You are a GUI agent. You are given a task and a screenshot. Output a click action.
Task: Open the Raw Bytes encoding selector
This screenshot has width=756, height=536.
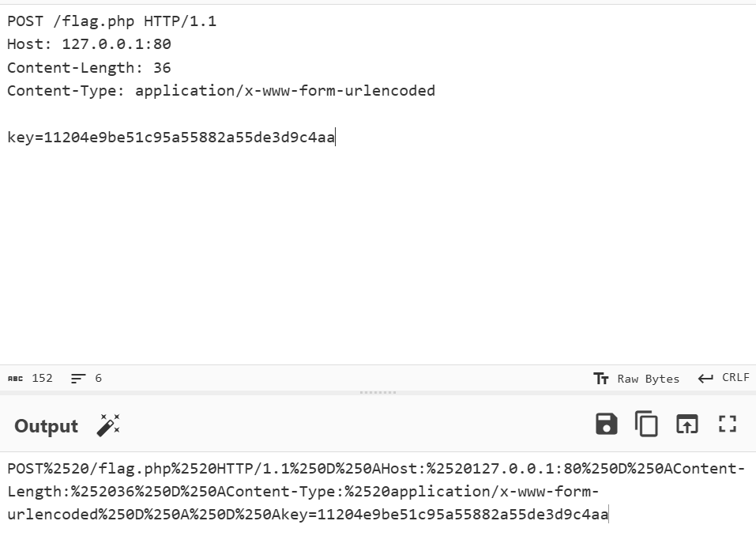pos(636,379)
